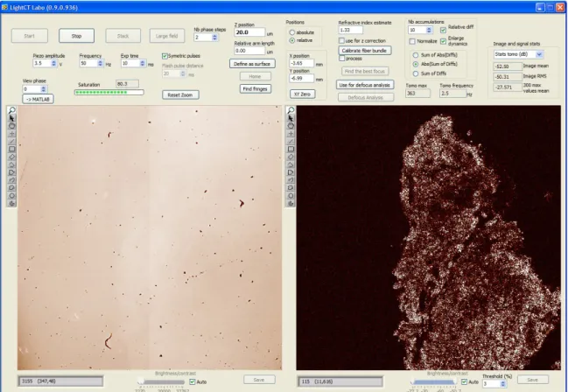Adjust the Nb accumulations spinner arrows

pos(429,30)
